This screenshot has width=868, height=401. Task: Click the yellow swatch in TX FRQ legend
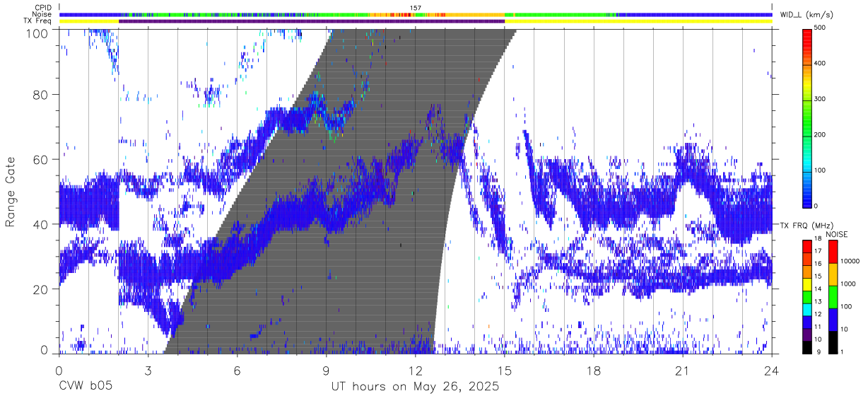point(807,284)
